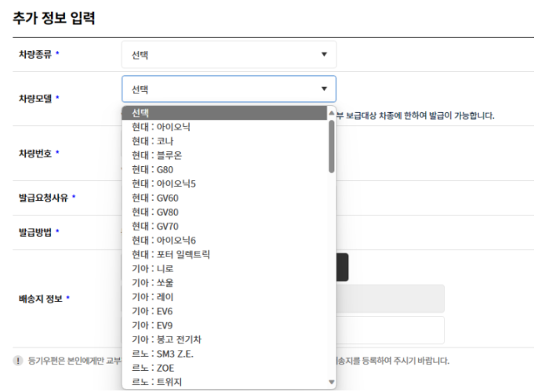Click the exclamation notice icon near 등기우편
Screen dimensions: 549x392
click(18, 361)
